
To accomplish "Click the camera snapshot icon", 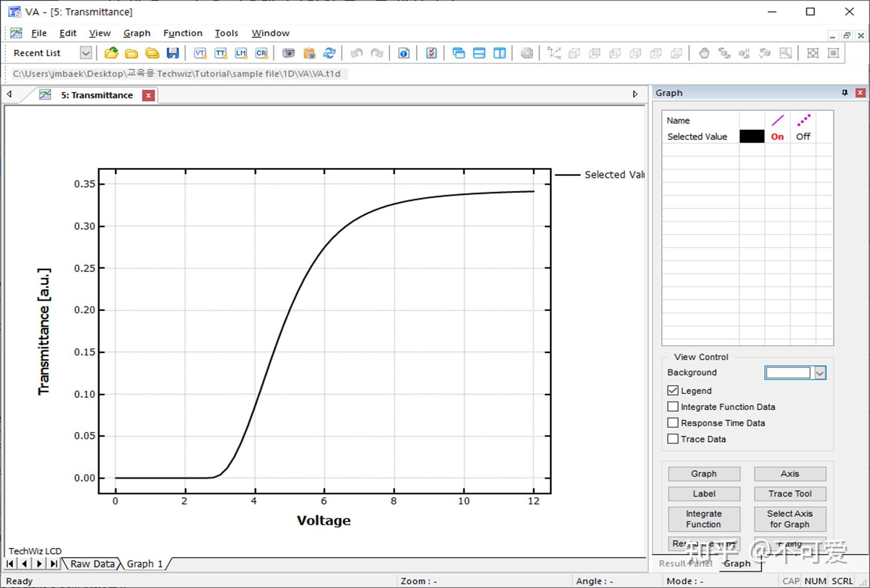I will [289, 53].
